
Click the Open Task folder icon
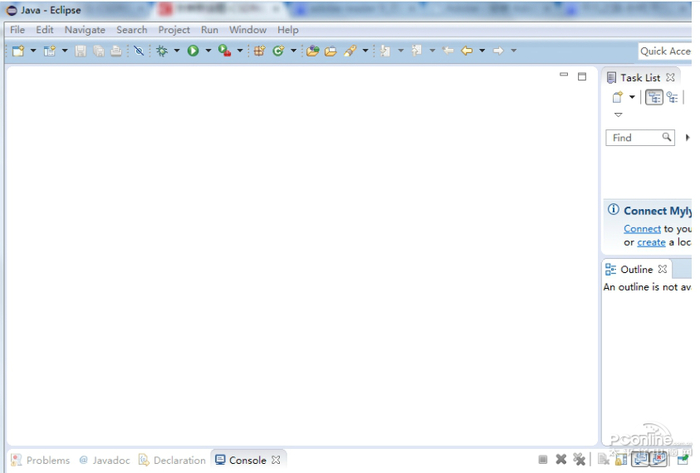[330, 51]
